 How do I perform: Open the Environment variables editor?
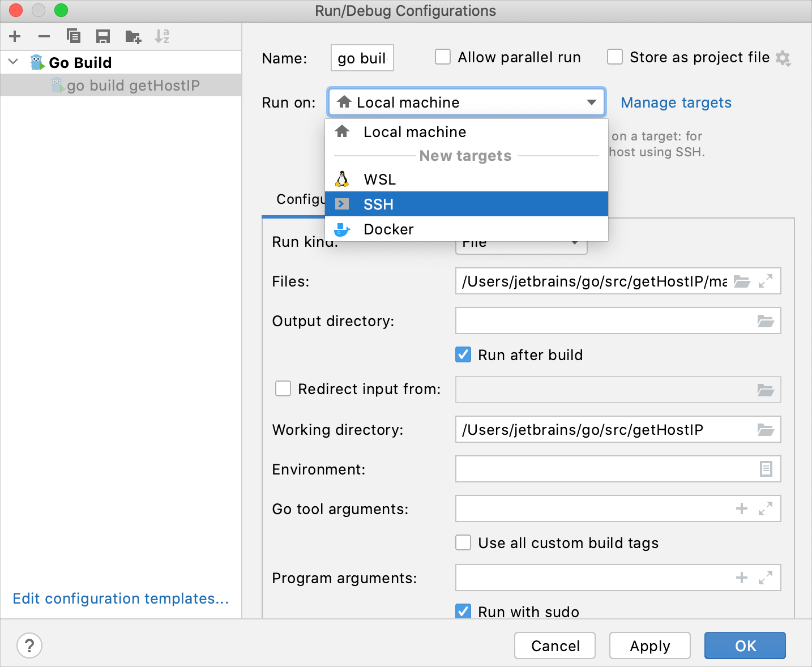tap(766, 469)
